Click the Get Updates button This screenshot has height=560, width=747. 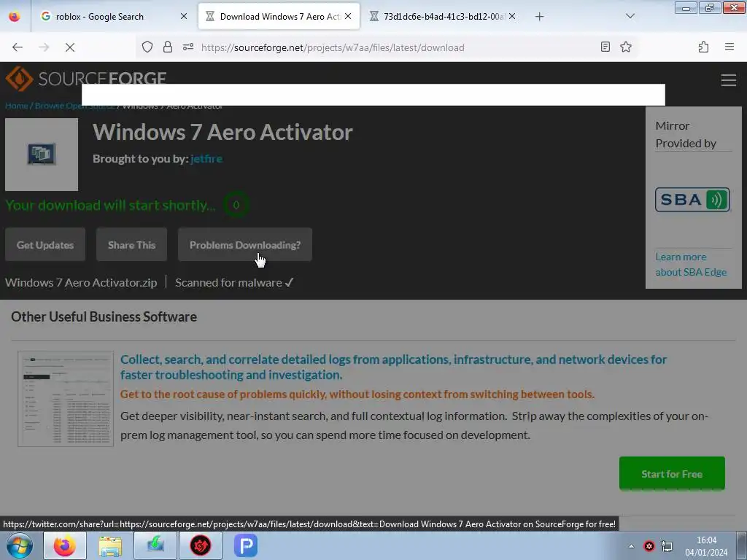[x=45, y=245]
